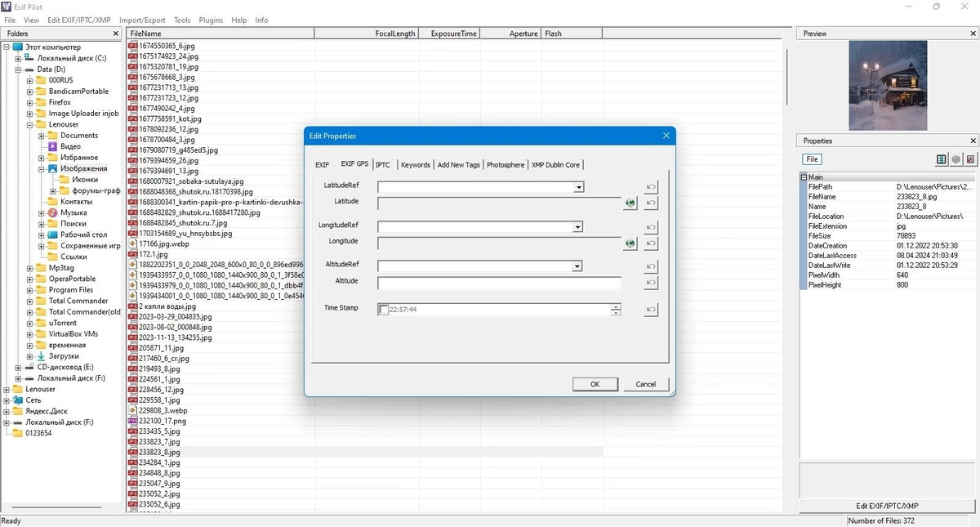The image size is (980, 527).
Task: Reset the LatitudeRef value with undo icon
Action: point(651,187)
